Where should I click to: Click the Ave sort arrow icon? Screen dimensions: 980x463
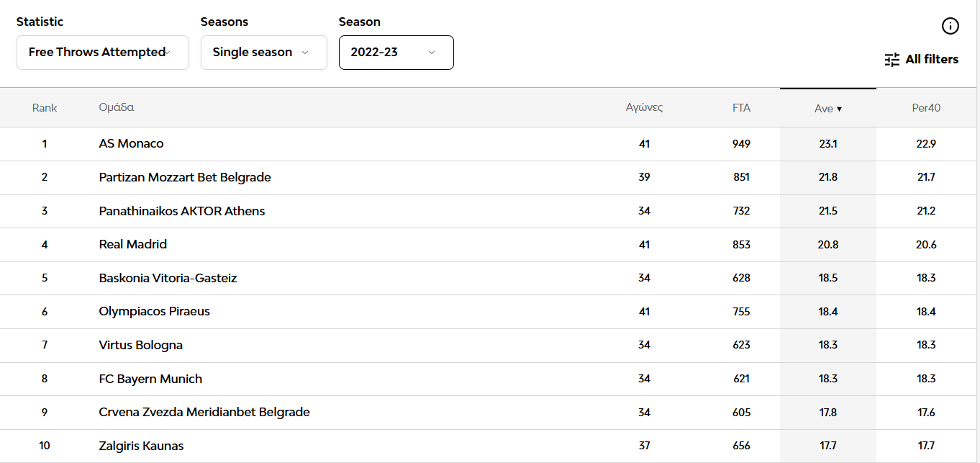[839, 109]
